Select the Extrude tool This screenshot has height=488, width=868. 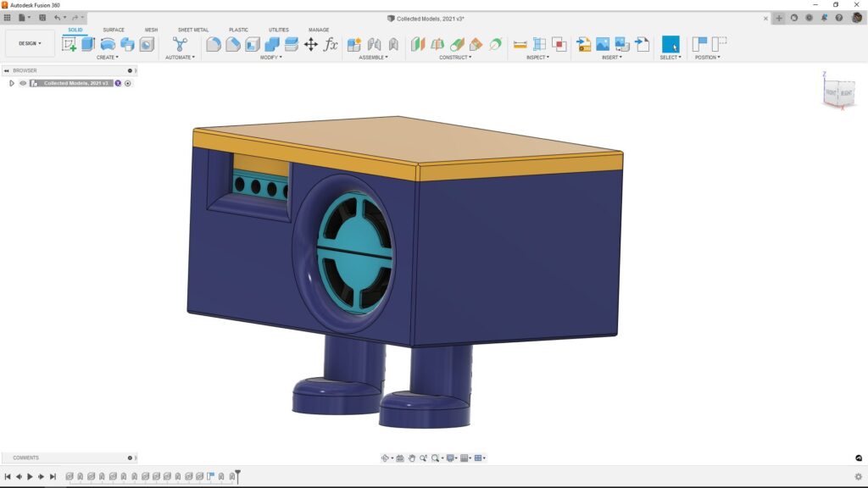coord(88,44)
